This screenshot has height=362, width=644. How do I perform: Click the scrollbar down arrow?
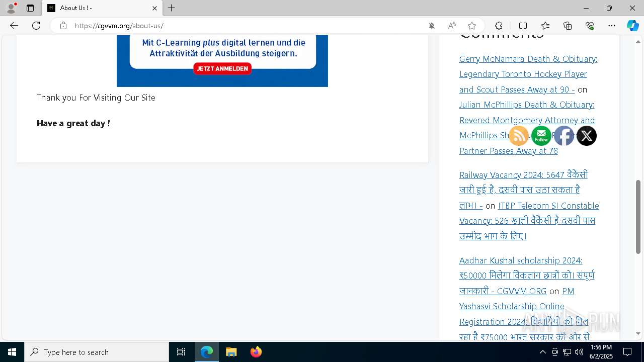(638, 333)
